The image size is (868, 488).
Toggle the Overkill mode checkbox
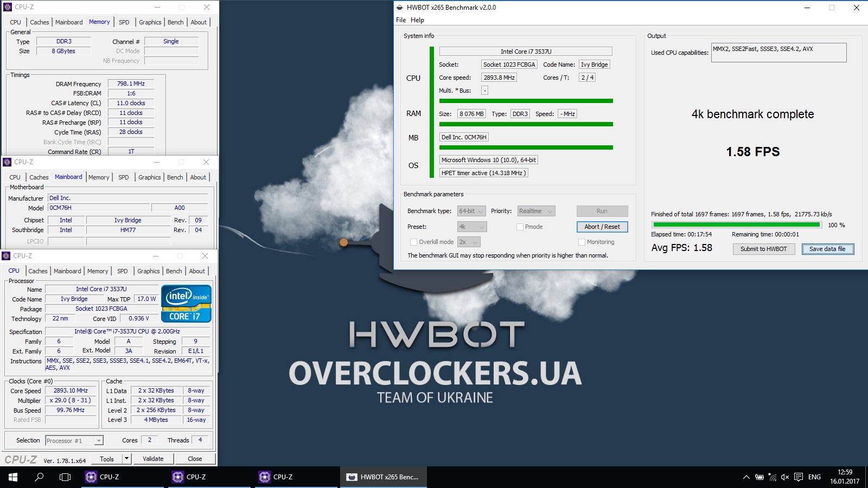(x=413, y=242)
